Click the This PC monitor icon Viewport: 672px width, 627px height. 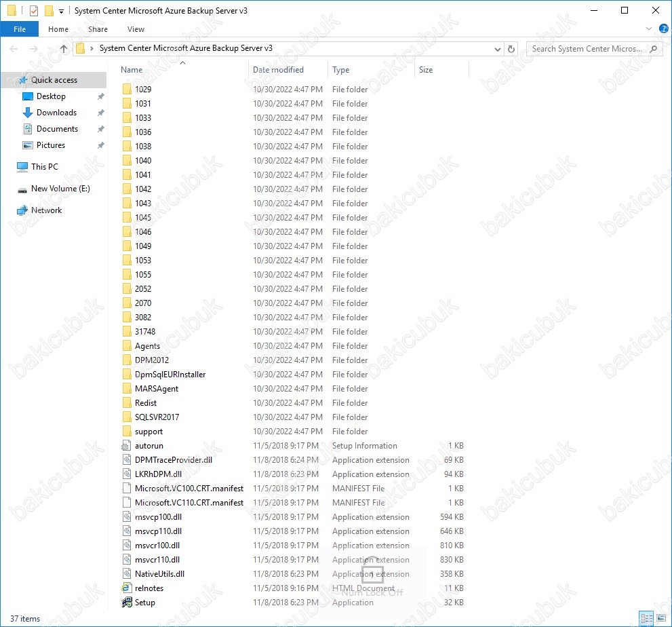coord(22,167)
